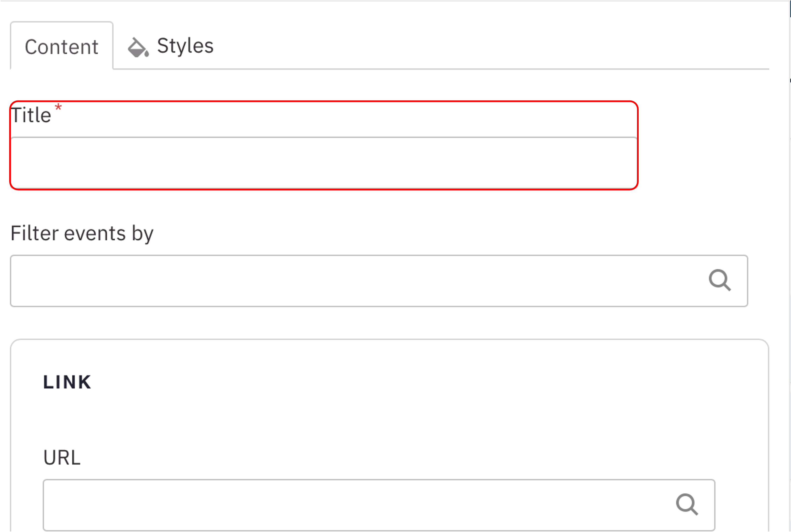Click the magnifier icon in Filter events field

[719, 280]
